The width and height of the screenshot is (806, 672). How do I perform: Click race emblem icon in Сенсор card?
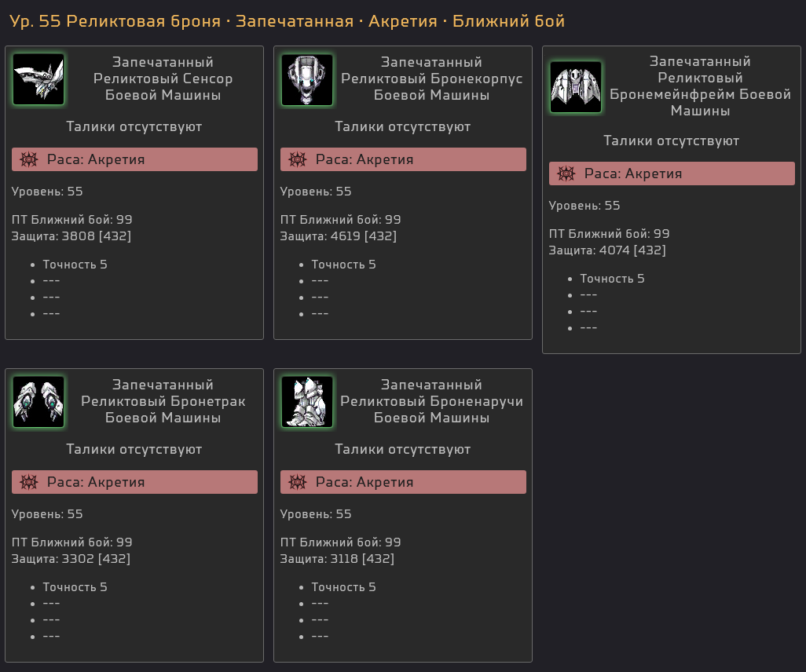tap(29, 159)
